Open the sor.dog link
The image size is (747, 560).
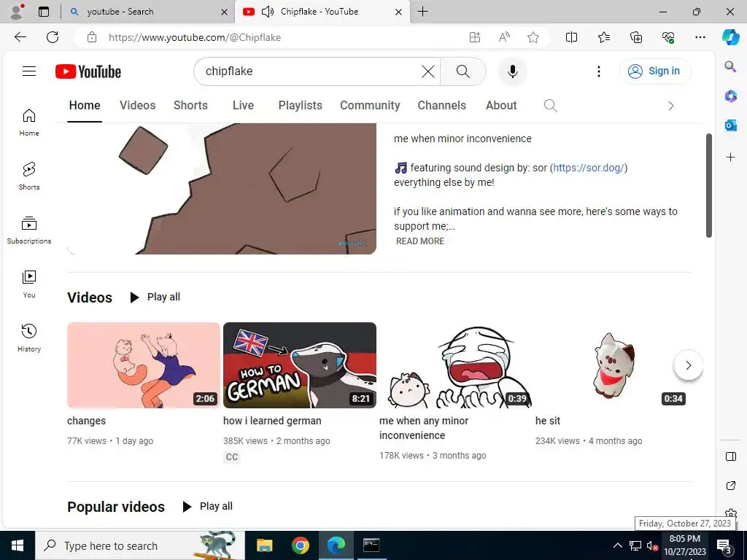pos(589,168)
